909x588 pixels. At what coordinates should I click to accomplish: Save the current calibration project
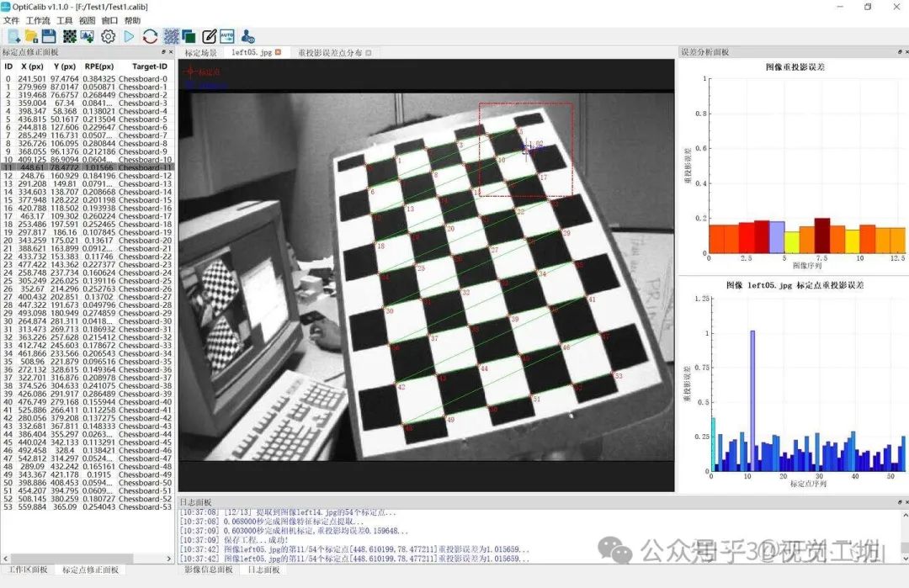[50, 36]
